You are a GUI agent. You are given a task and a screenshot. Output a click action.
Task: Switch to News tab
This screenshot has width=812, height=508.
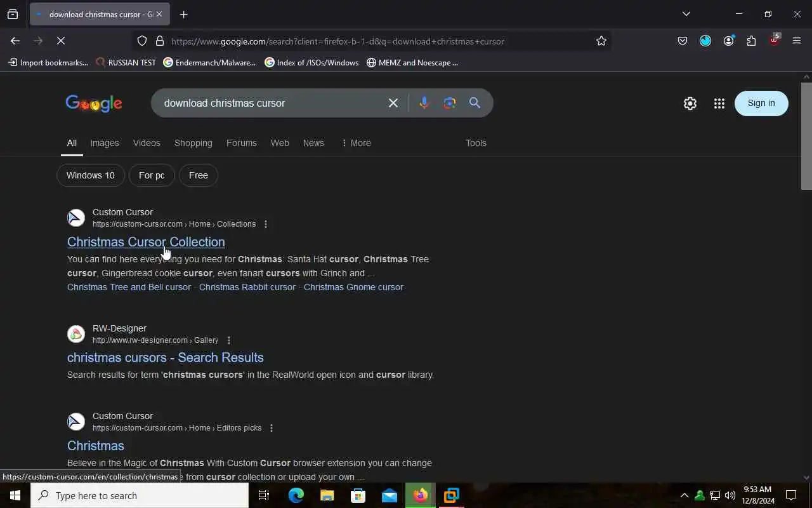(313, 143)
